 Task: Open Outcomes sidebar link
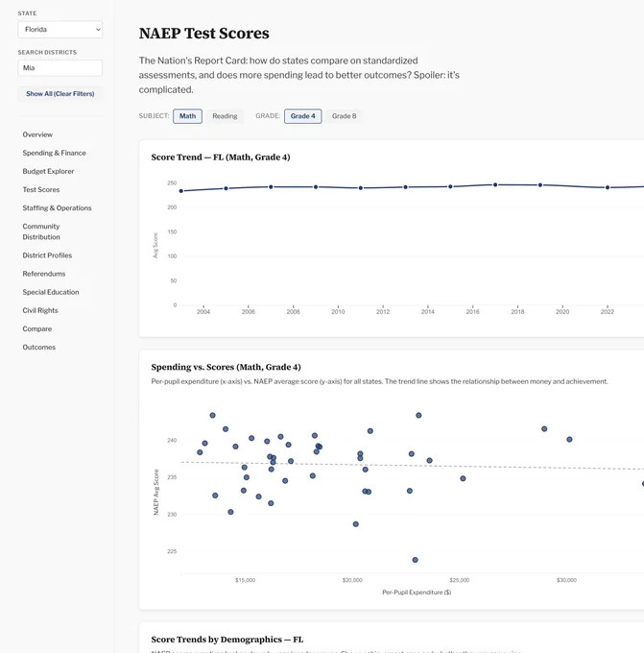[x=38, y=347]
